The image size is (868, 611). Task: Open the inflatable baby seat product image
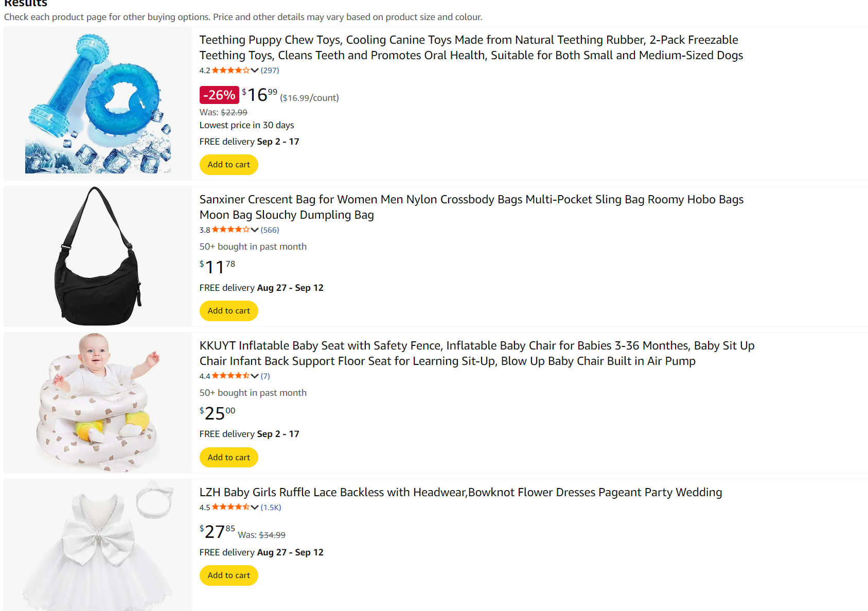pos(98,403)
